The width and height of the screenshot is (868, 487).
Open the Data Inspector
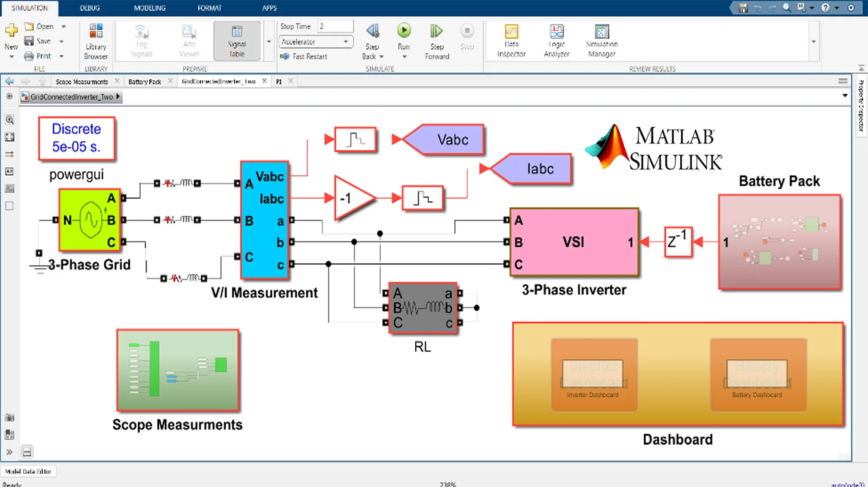tap(511, 41)
